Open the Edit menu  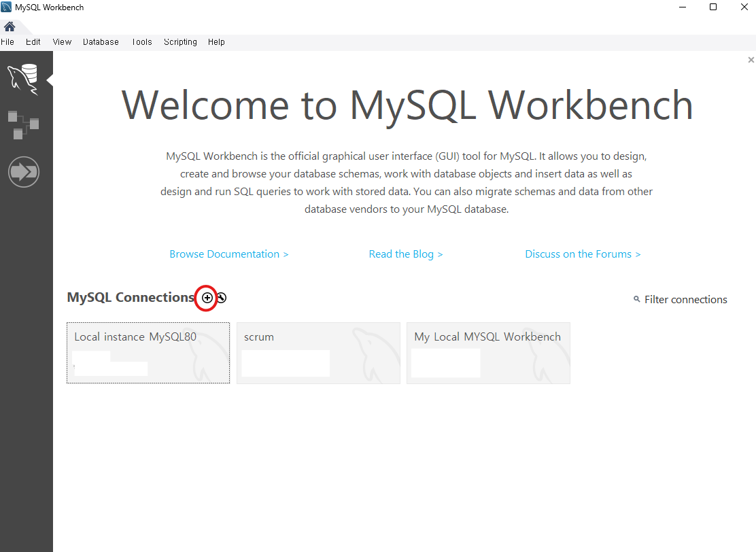pos(33,42)
